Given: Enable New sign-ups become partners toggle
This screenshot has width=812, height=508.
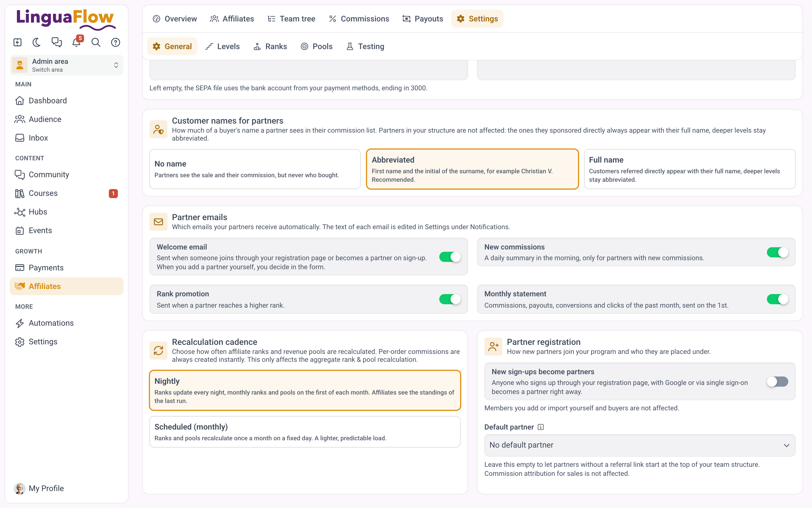Looking at the screenshot, I should [x=777, y=382].
